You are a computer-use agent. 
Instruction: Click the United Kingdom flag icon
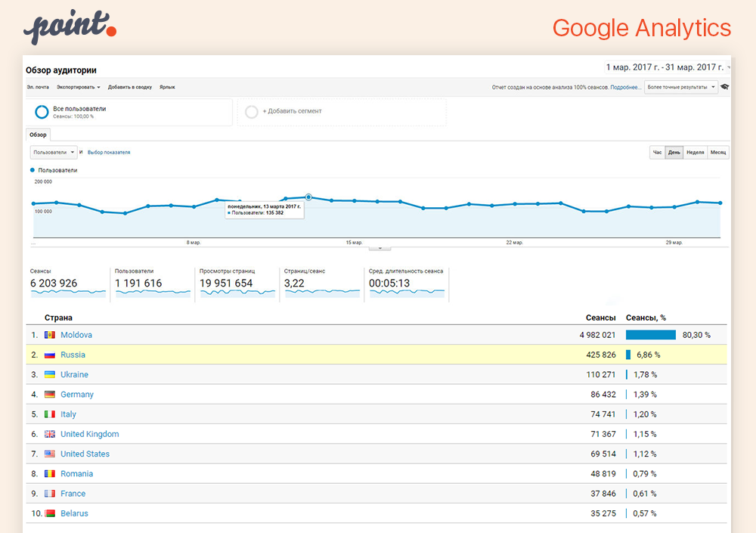50,434
